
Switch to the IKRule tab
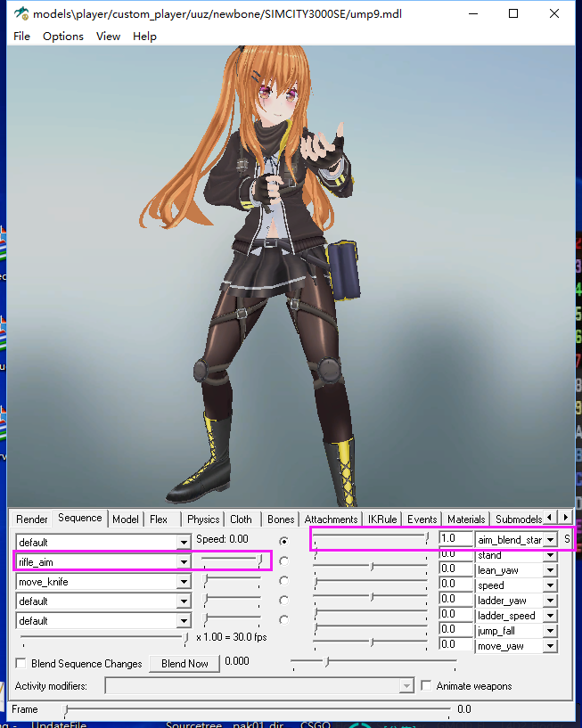[382, 519]
